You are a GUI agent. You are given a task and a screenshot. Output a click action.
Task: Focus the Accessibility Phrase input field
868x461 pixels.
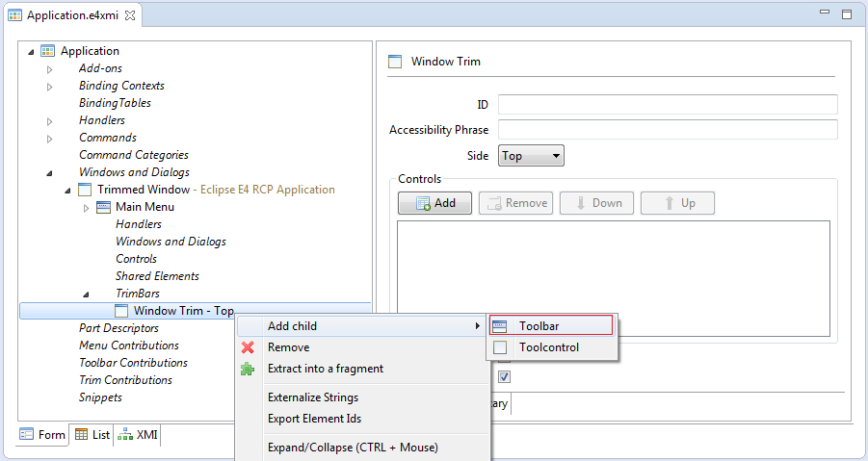click(x=668, y=129)
